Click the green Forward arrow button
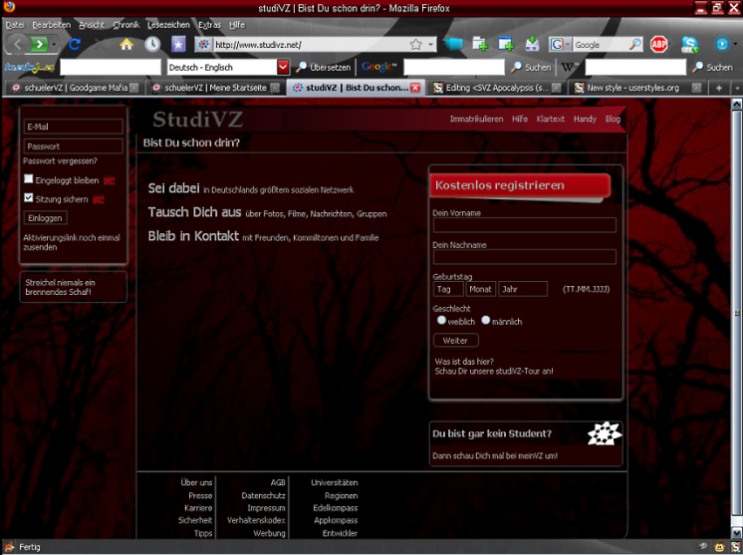 pos(39,45)
